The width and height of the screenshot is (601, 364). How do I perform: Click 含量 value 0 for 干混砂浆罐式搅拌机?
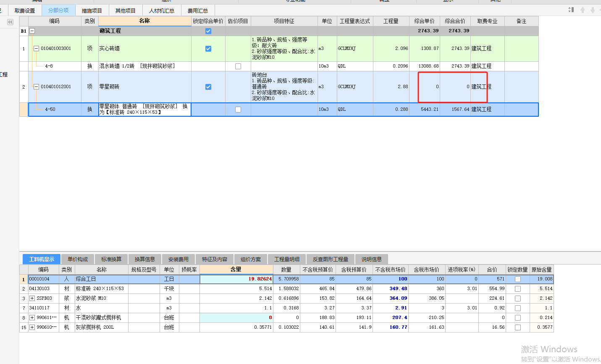coord(236,318)
